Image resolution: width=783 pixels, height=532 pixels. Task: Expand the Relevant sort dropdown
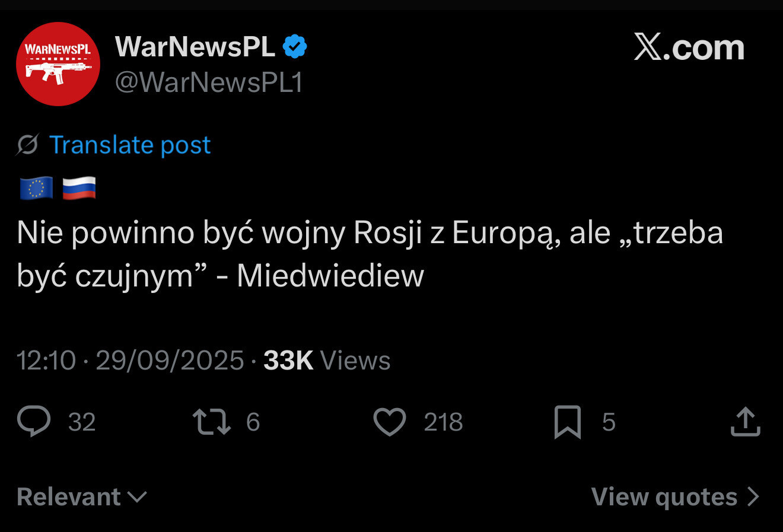82,497
